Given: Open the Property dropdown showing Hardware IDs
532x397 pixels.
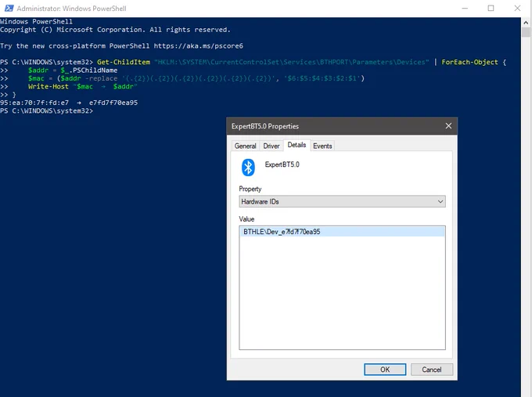Looking at the screenshot, I should tap(342, 201).
